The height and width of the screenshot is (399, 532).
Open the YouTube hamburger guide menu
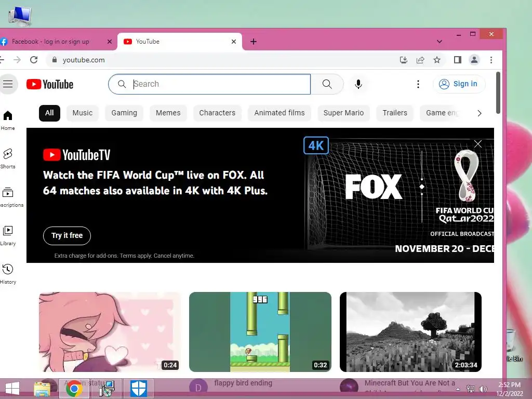coord(8,84)
